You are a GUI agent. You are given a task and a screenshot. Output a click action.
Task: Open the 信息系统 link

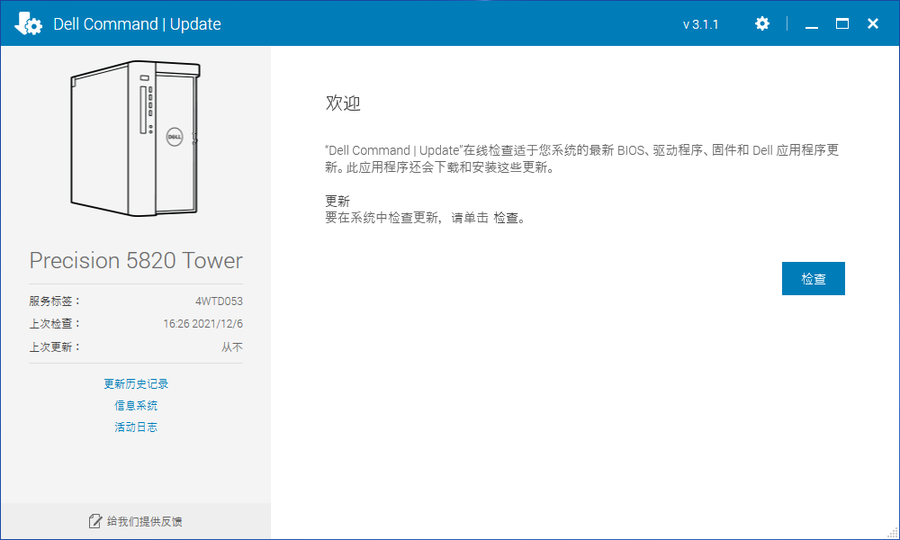[x=135, y=406]
